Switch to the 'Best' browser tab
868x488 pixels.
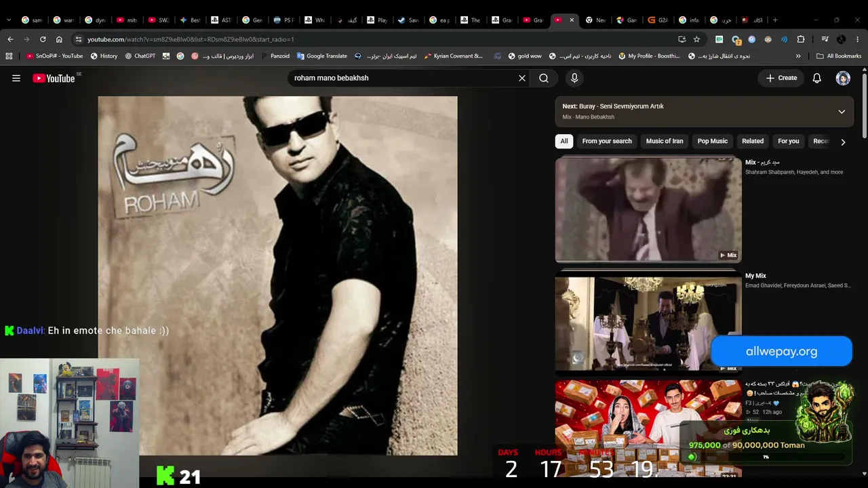click(x=190, y=20)
